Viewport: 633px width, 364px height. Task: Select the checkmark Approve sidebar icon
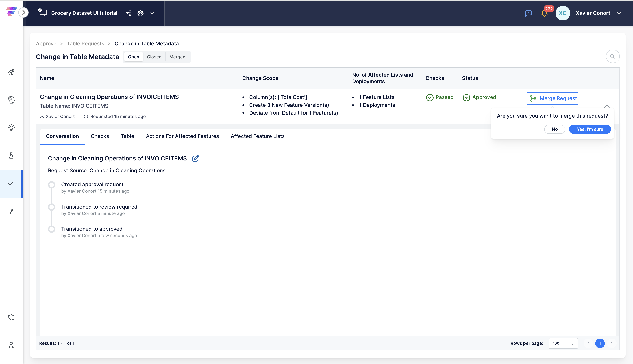click(11, 183)
